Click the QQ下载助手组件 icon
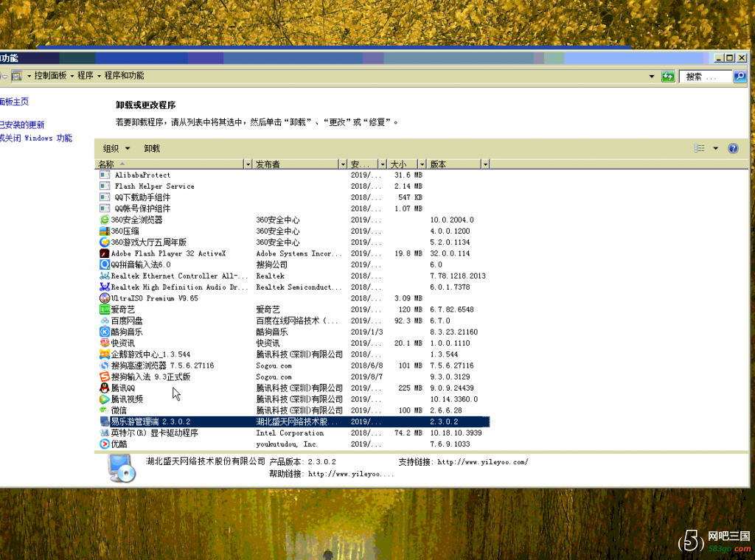Image resolution: width=755 pixels, height=560 pixels. point(105,197)
